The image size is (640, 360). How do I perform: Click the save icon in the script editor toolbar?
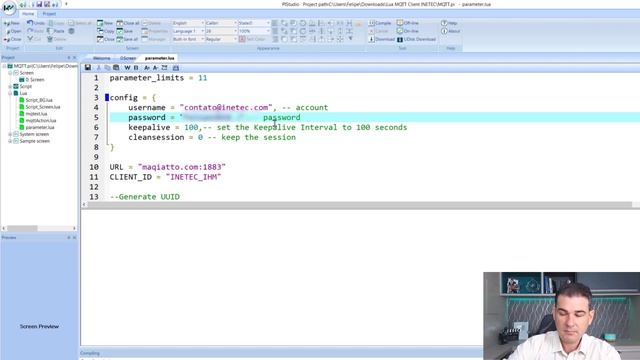pyautogui.click(x=88, y=68)
